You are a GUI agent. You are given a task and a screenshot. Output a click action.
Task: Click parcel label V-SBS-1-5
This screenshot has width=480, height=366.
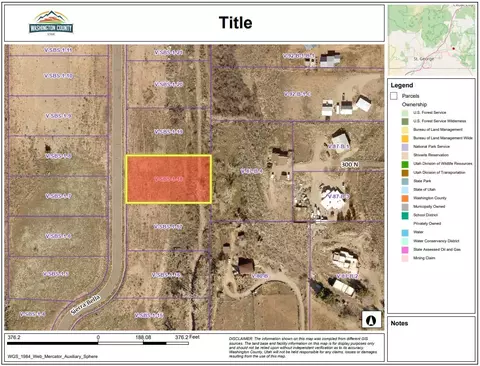pyautogui.click(x=56, y=274)
